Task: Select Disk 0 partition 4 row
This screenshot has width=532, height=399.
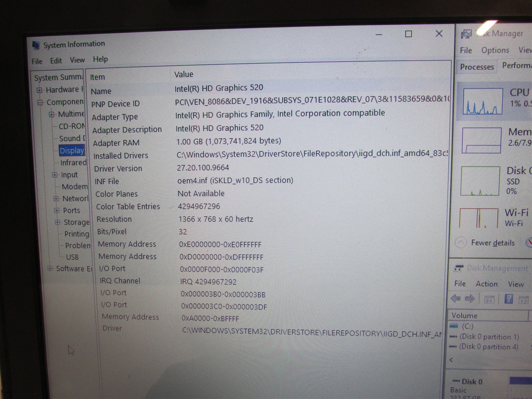Action: click(x=488, y=346)
